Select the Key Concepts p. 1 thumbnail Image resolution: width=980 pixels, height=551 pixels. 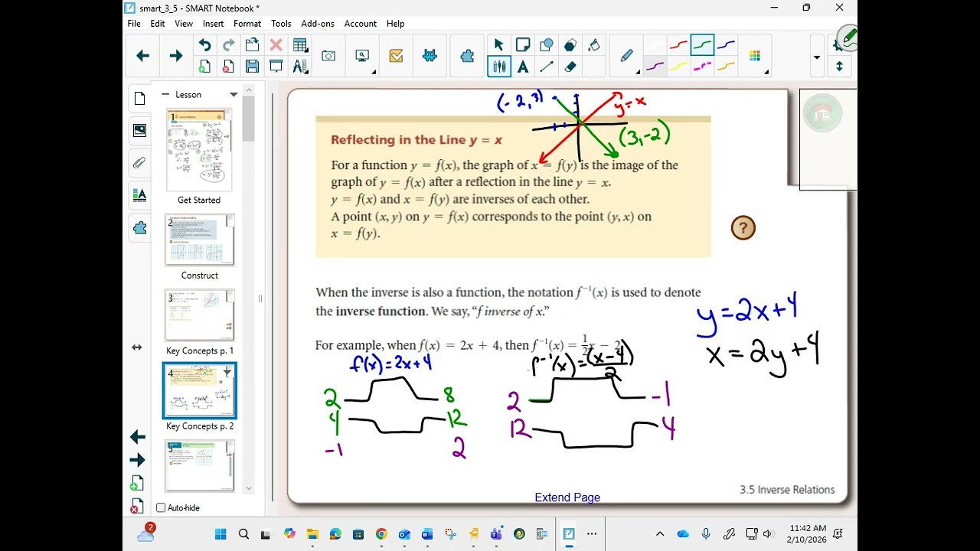tap(199, 315)
